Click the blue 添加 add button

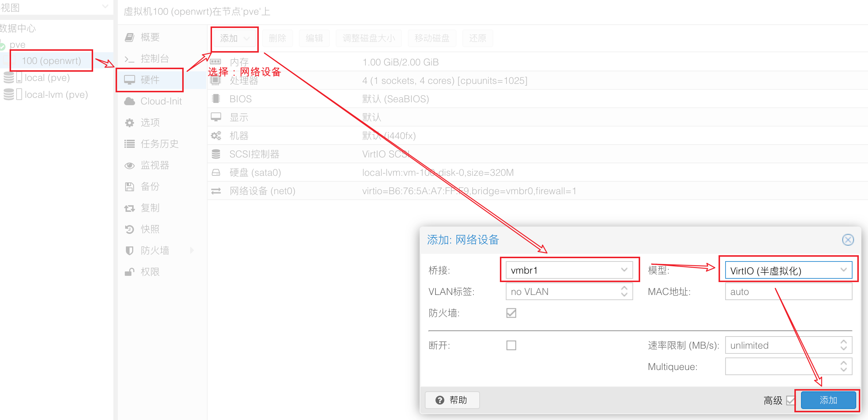pos(828,400)
